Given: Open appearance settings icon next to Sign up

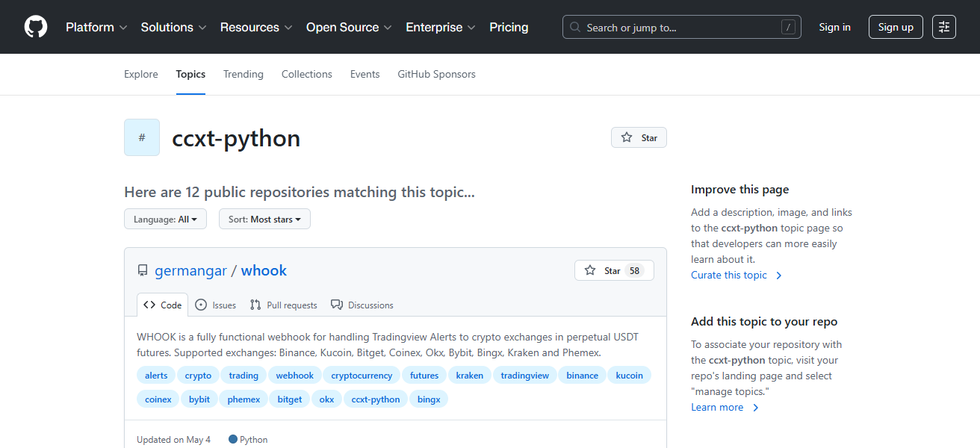Looking at the screenshot, I should click(x=944, y=27).
